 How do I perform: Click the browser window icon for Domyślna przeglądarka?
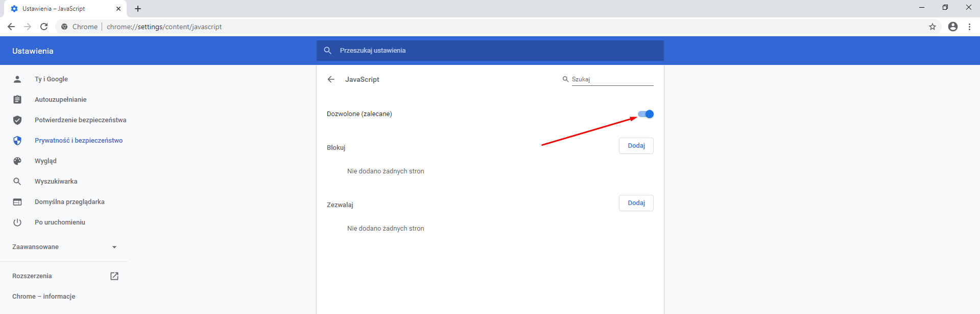[x=17, y=202]
